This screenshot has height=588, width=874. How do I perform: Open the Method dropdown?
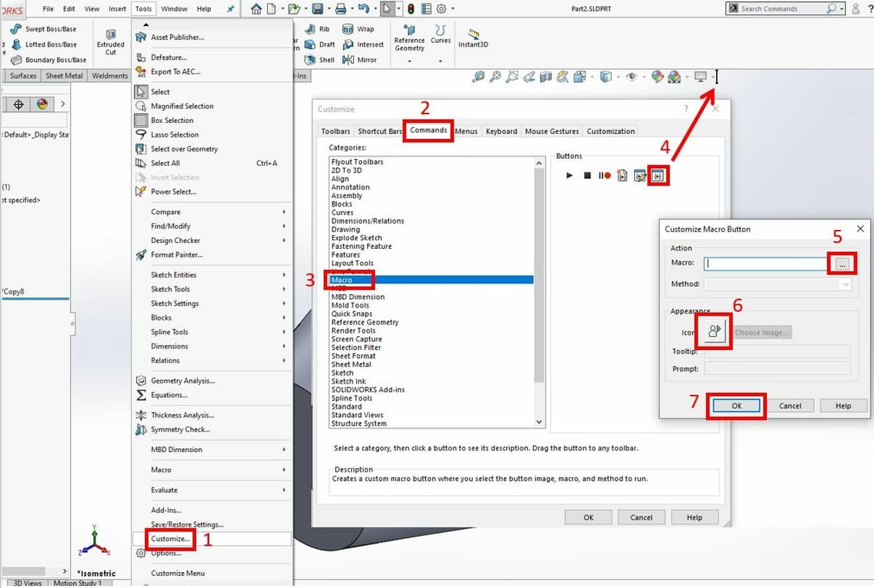click(x=778, y=285)
